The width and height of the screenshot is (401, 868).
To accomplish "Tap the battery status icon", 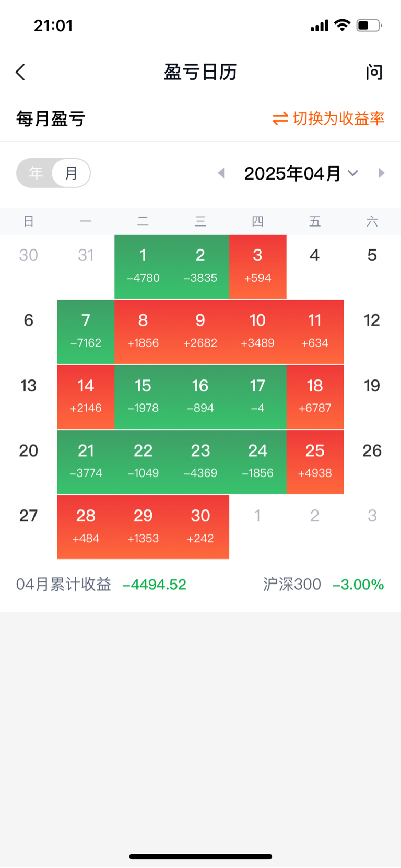I will [x=369, y=25].
